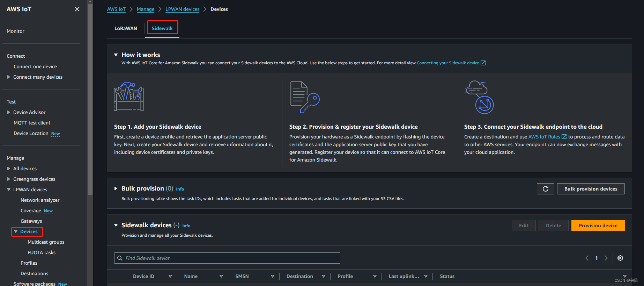Follow the Manage breadcrumb link
This screenshot has width=644, height=286.
pos(146,9)
